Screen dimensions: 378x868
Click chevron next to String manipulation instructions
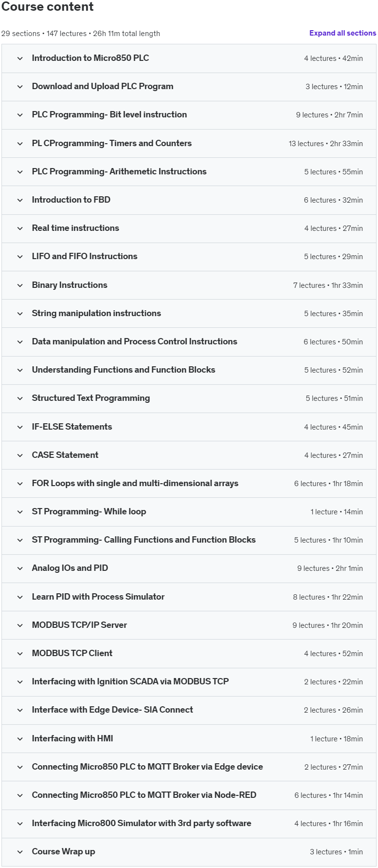click(20, 314)
